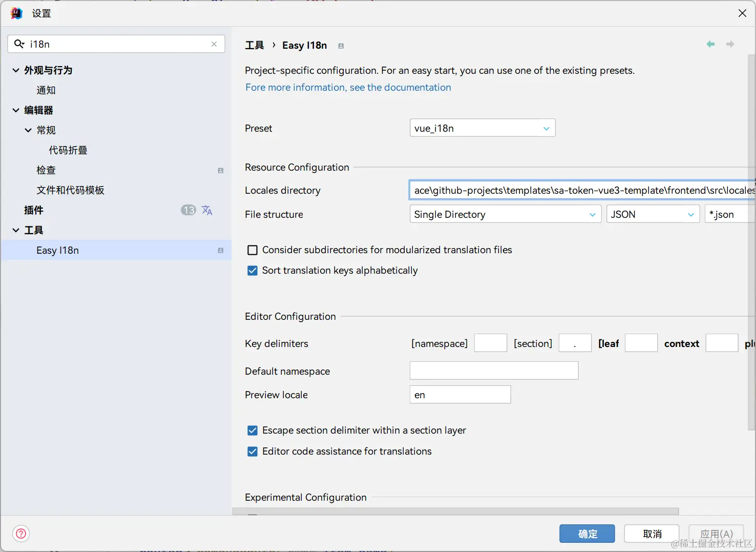Select 通知 in settings tree

tap(46, 90)
